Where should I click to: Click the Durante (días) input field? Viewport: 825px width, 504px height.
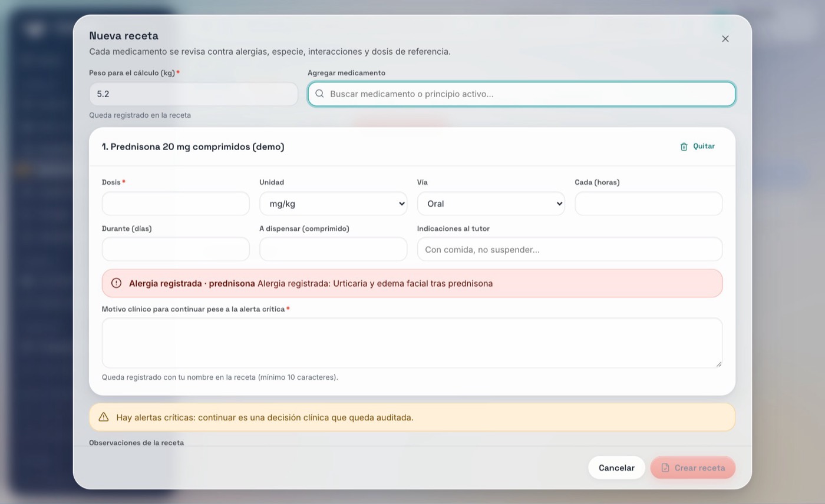coord(176,249)
